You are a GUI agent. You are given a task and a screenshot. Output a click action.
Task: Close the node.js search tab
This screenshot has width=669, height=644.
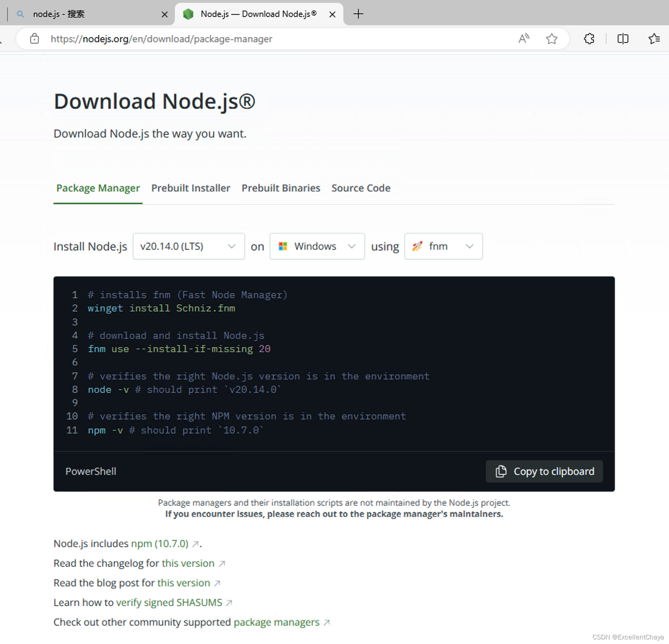pos(164,14)
